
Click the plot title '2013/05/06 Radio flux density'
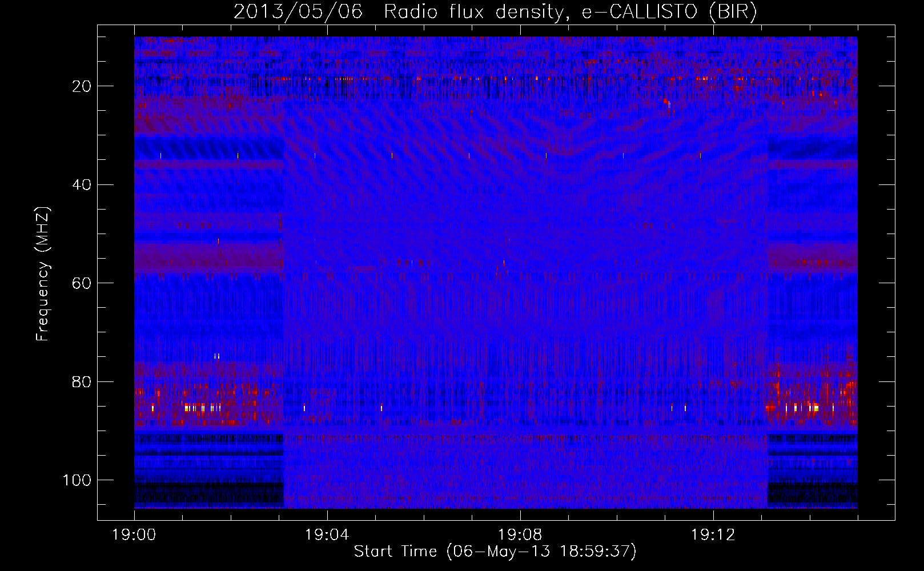(398, 12)
